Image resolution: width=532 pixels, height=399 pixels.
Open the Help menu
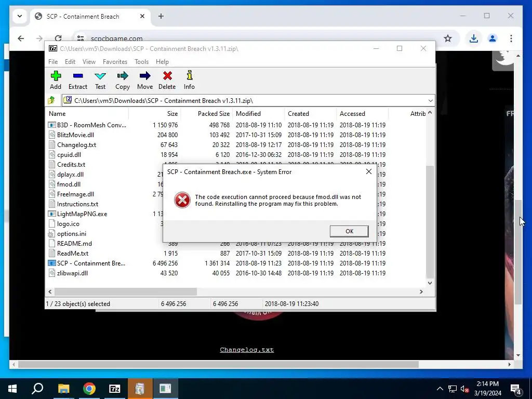click(x=162, y=62)
